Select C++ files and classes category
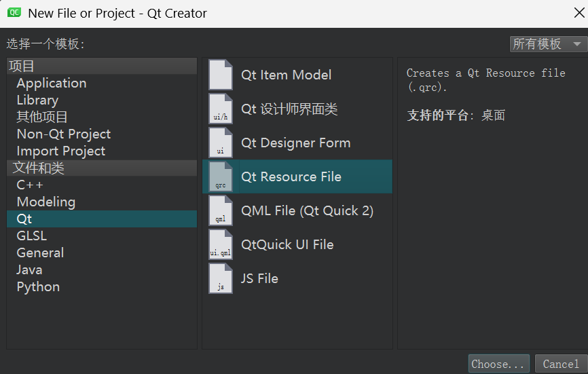 click(x=102, y=185)
